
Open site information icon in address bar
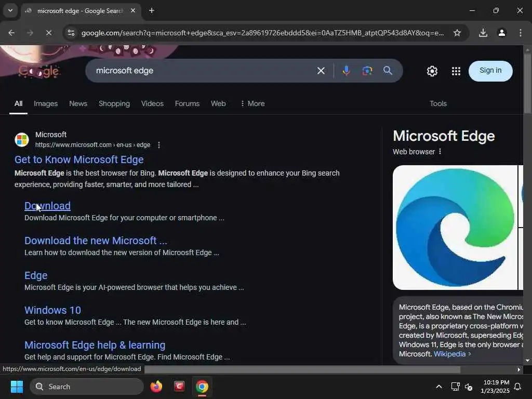click(71, 33)
